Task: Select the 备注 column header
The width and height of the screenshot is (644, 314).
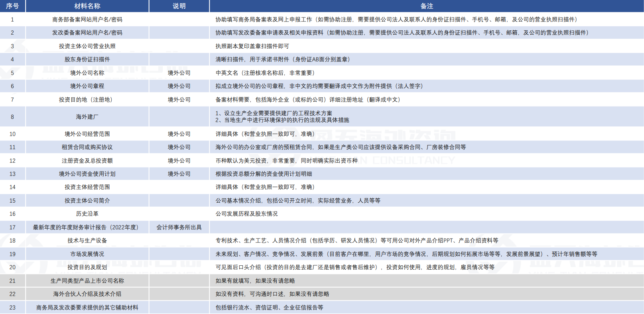Action: (x=426, y=6)
